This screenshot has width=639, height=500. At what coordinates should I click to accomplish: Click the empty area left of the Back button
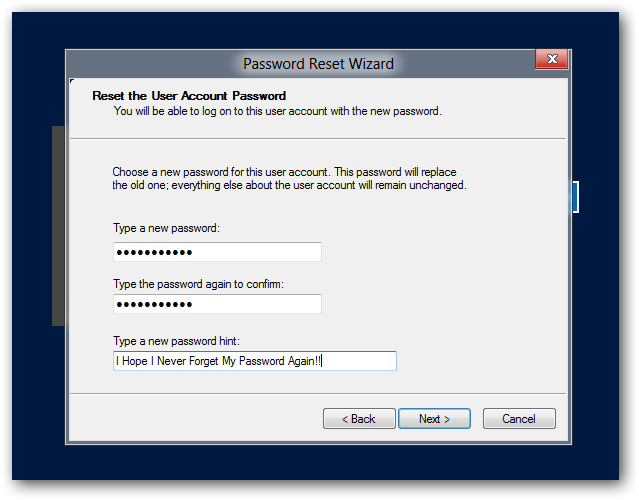pos(200,419)
